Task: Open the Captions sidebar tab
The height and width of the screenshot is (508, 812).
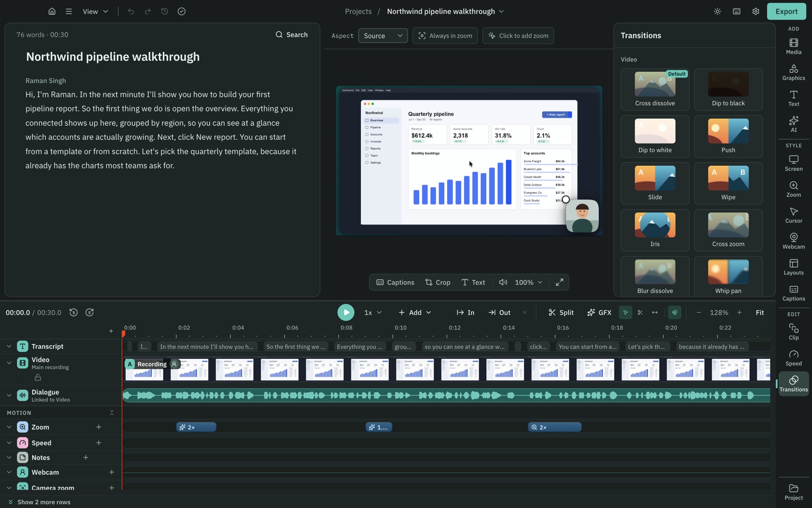Action: point(794,294)
